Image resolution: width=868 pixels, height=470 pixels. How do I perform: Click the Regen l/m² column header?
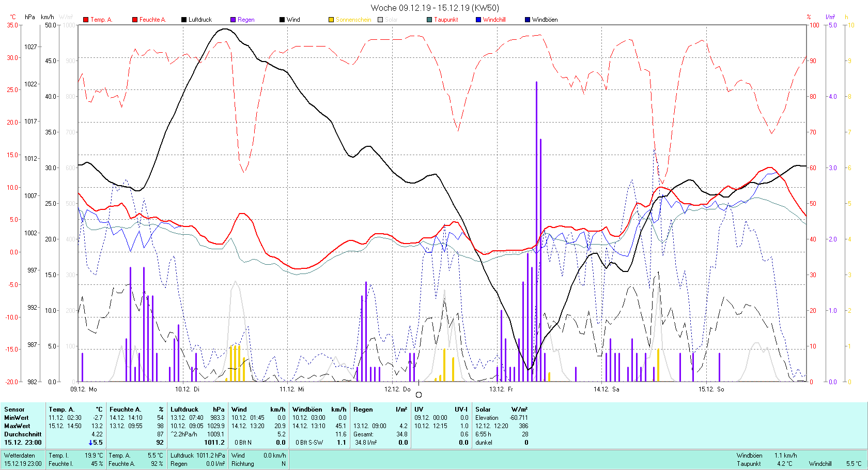pos(380,410)
